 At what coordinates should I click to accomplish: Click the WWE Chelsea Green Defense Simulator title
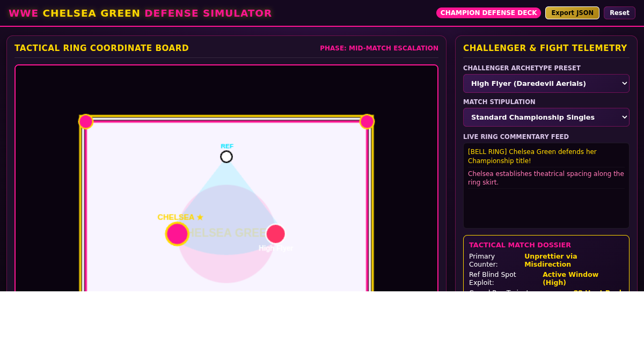click(x=140, y=13)
